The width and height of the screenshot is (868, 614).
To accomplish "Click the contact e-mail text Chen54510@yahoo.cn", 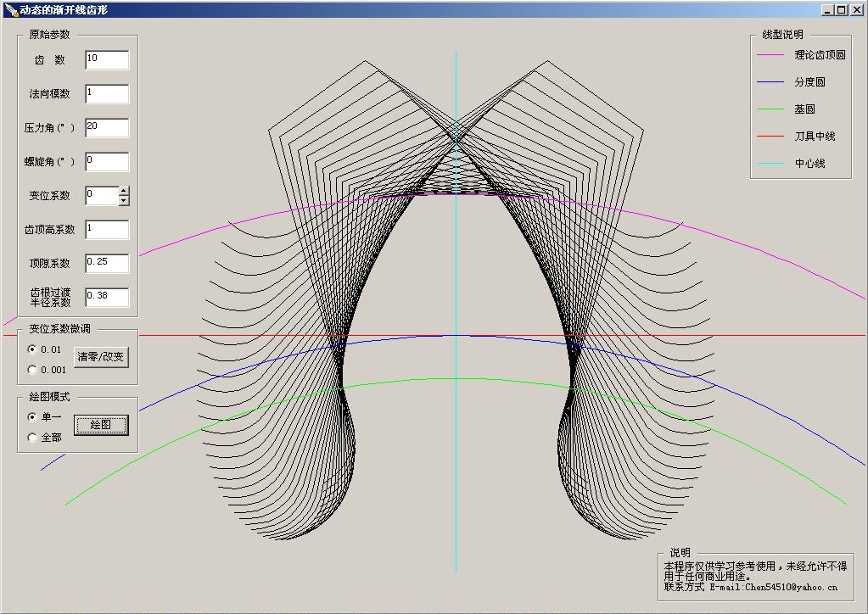I will 791,587.
